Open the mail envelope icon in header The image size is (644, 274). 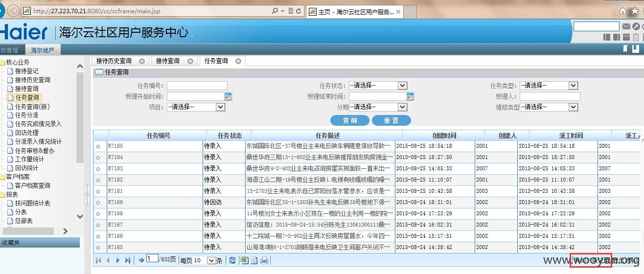click(626, 26)
